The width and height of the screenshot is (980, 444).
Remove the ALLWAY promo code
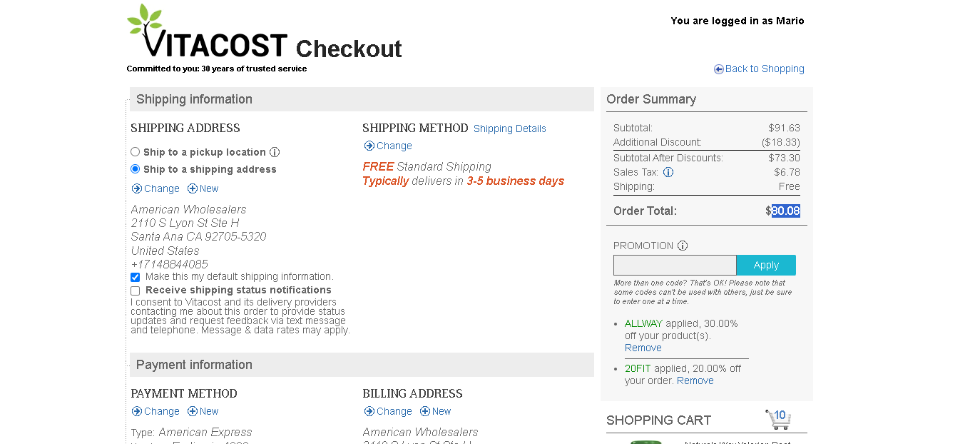coord(643,348)
